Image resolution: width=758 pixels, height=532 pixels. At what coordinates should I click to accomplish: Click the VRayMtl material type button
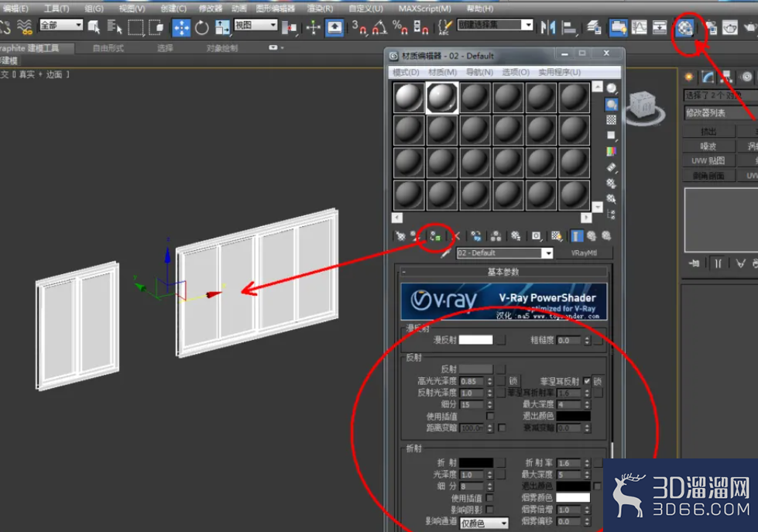[x=584, y=253]
